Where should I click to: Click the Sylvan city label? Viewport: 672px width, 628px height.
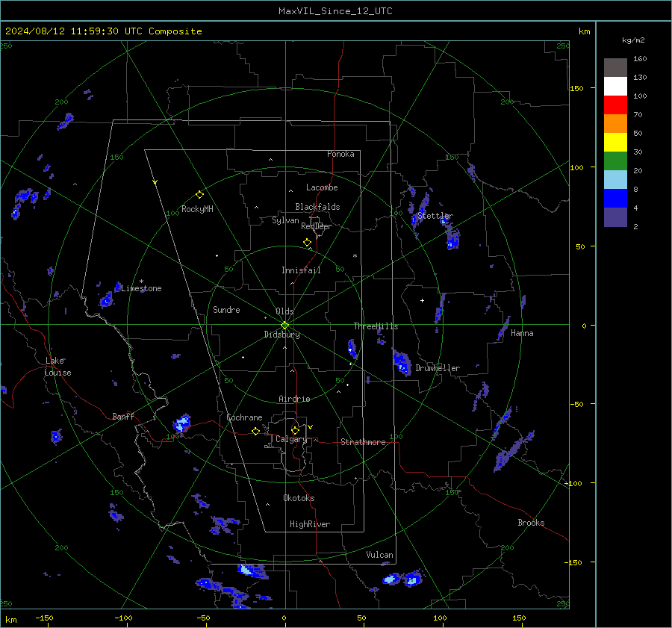coord(285,221)
